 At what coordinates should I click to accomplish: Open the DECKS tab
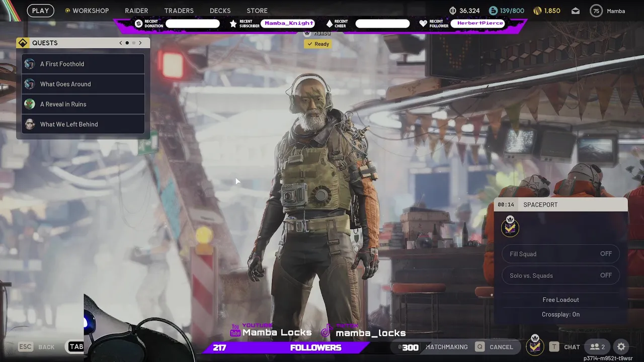click(x=220, y=11)
